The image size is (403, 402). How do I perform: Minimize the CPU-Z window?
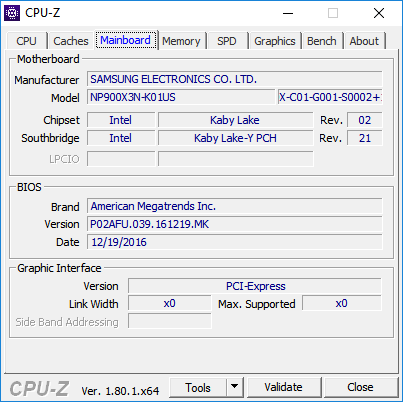coord(288,13)
